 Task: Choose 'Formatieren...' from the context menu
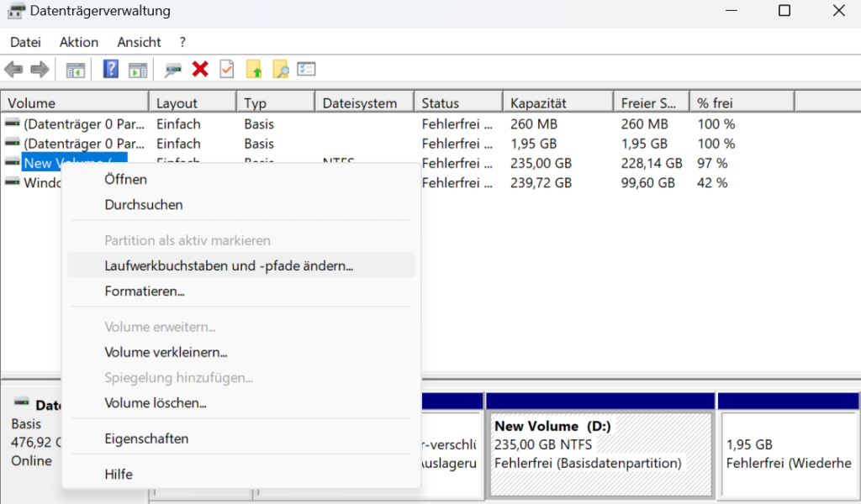click(144, 291)
